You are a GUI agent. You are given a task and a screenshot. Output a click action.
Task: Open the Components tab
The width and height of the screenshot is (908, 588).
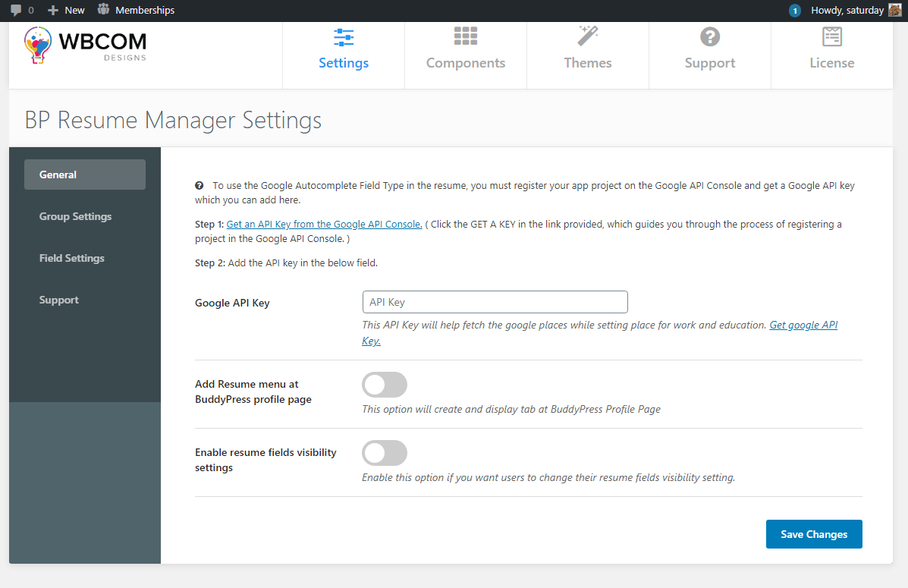click(466, 55)
